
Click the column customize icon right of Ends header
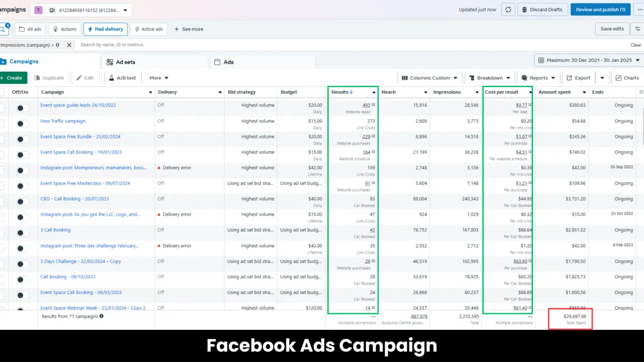[x=641, y=92]
